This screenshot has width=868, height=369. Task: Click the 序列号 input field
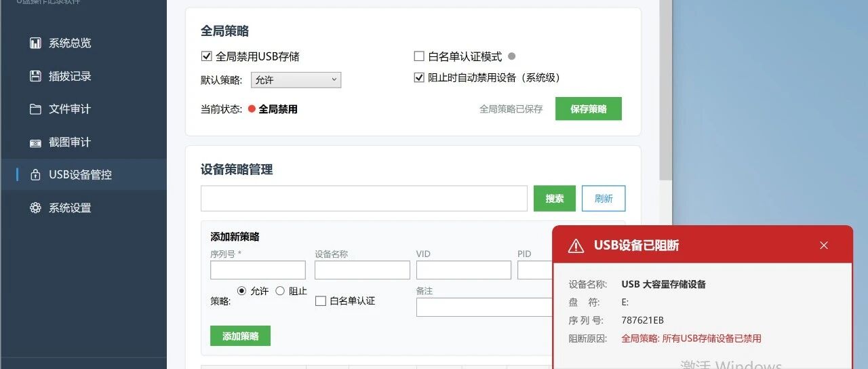[258, 270]
